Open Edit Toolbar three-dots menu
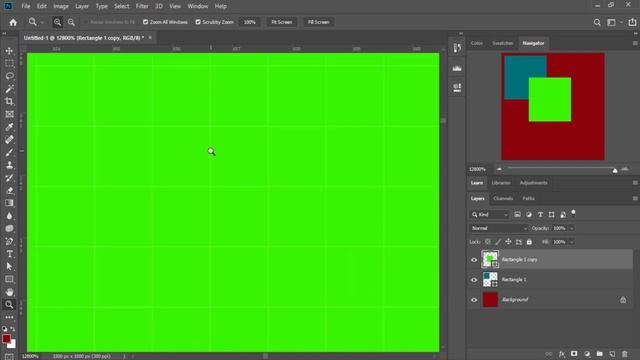Screen dimensions: 640x360 point(9,317)
